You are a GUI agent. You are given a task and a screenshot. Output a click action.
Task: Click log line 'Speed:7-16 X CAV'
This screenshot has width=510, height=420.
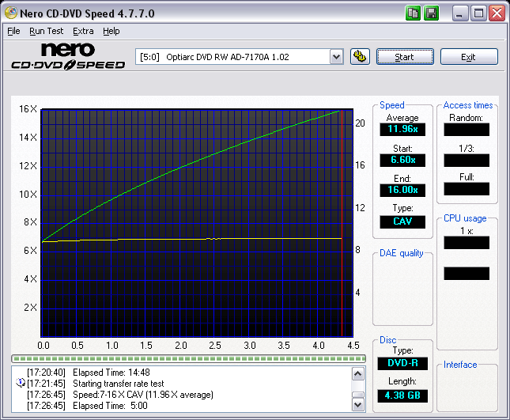[x=143, y=395]
